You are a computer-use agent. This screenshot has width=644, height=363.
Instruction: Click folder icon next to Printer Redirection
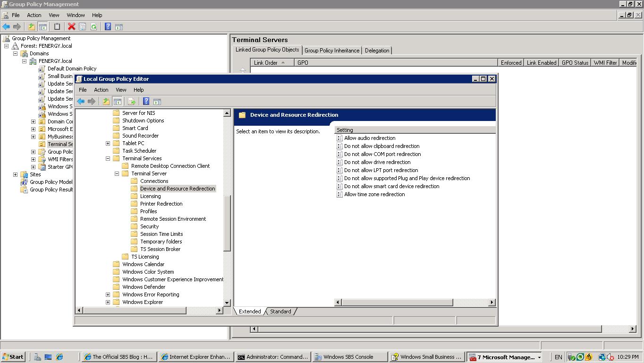tap(134, 204)
